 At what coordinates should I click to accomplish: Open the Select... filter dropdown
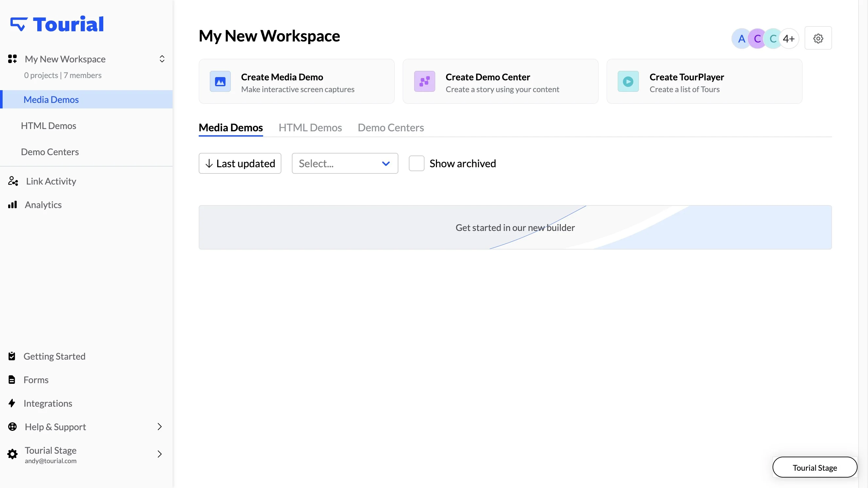(x=345, y=164)
